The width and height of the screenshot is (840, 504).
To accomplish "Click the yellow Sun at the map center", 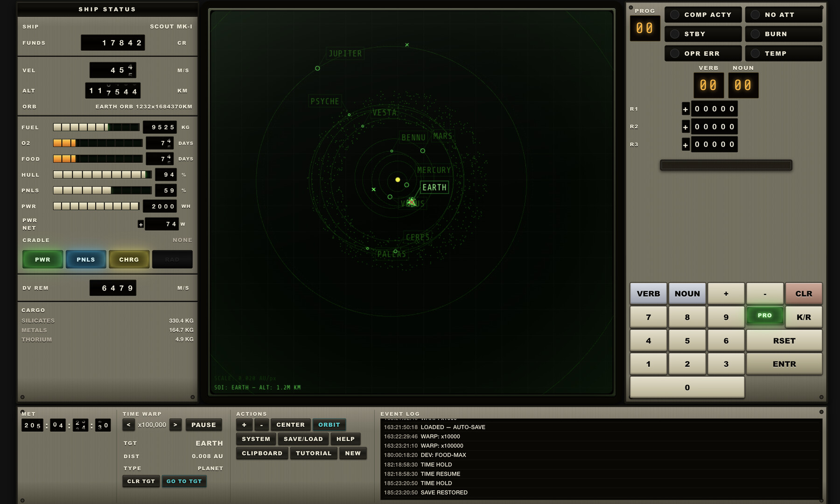I will point(398,180).
